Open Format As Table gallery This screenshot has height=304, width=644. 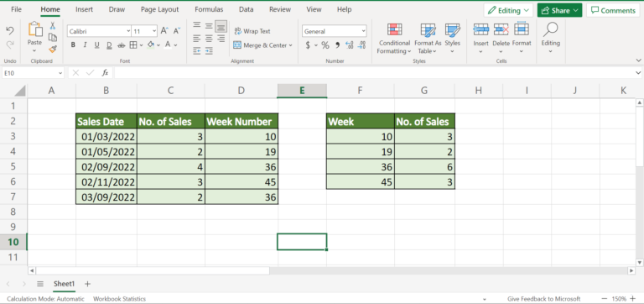click(428, 39)
